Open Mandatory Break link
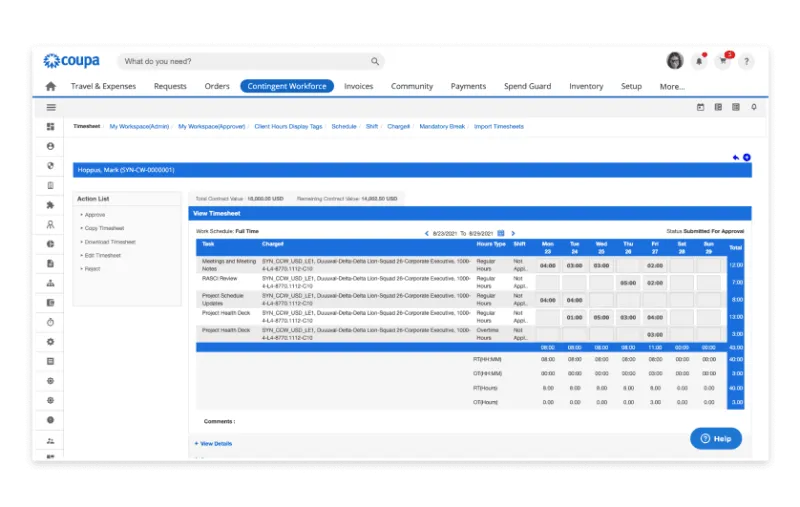Image resolution: width=800 pixels, height=507 pixels. tap(442, 126)
